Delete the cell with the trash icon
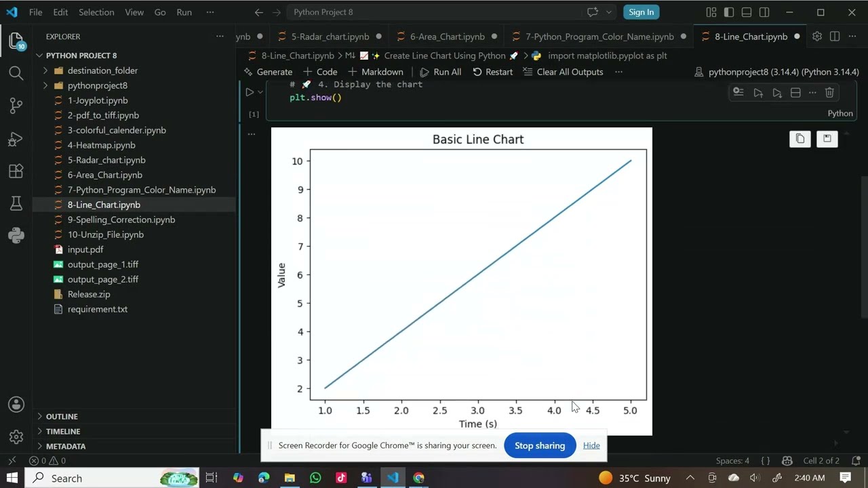The width and height of the screenshot is (868, 488). pyautogui.click(x=829, y=92)
